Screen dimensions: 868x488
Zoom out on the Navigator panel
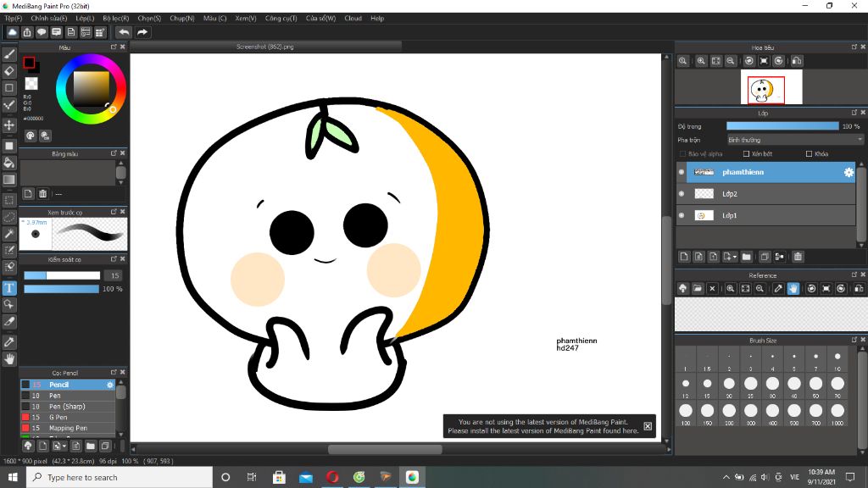[x=731, y=61]
